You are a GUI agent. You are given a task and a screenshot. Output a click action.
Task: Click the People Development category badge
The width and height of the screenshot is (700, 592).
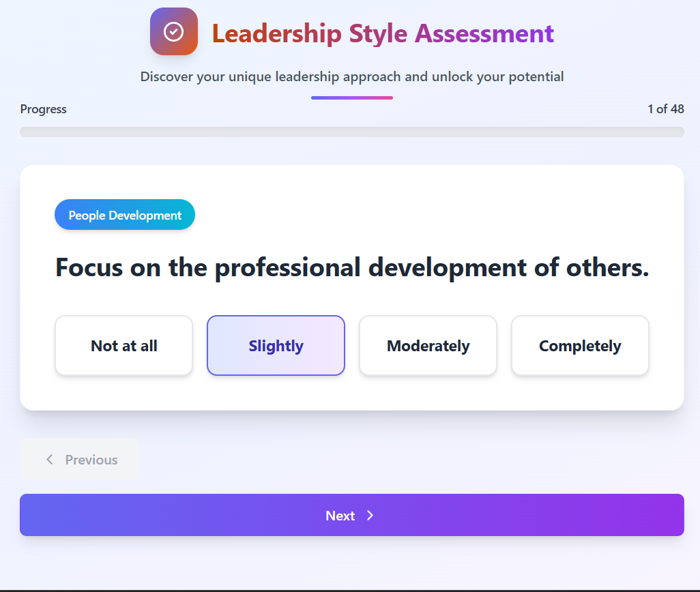125,216
